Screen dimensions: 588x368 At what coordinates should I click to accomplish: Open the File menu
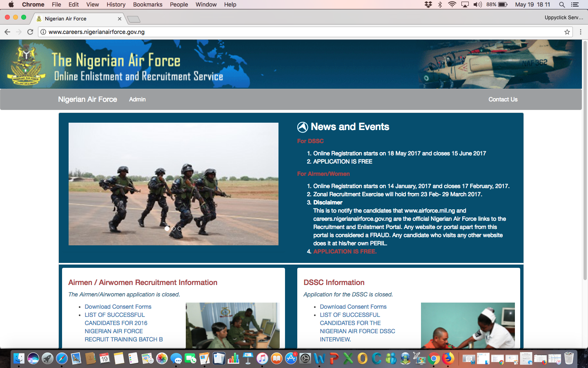(x=56, y=4)
